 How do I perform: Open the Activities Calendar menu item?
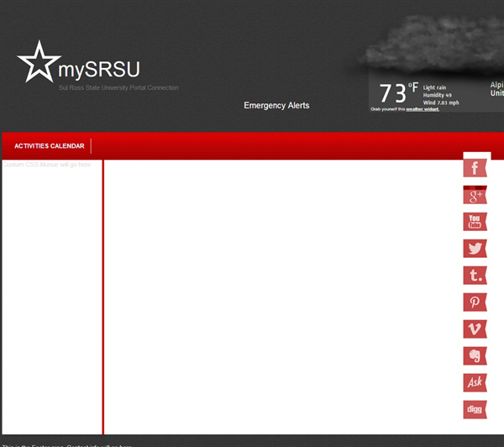tap(49, 146)
